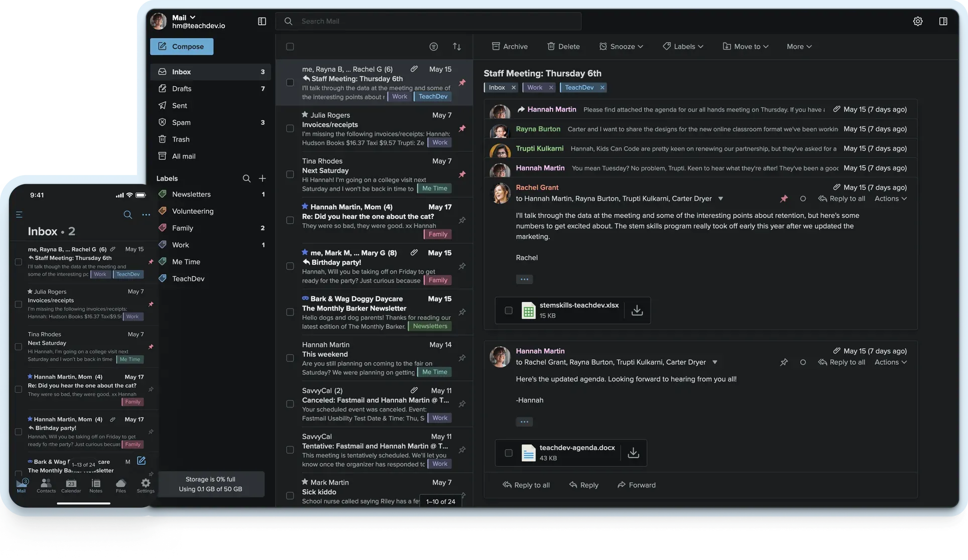Click Forward at the bottom of the thread
The height and width of the screenshot is (560, 968).
636,485
